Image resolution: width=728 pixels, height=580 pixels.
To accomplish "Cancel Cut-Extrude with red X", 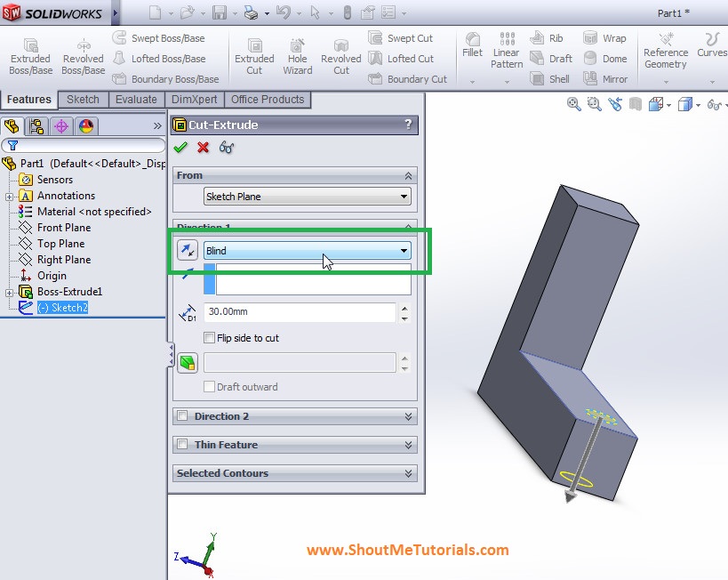I will pyautogui.click(x=203, y=148).
